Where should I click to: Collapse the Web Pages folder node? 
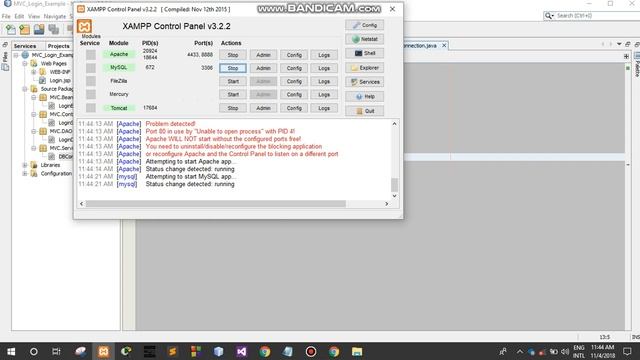click(x=25, y=64)
